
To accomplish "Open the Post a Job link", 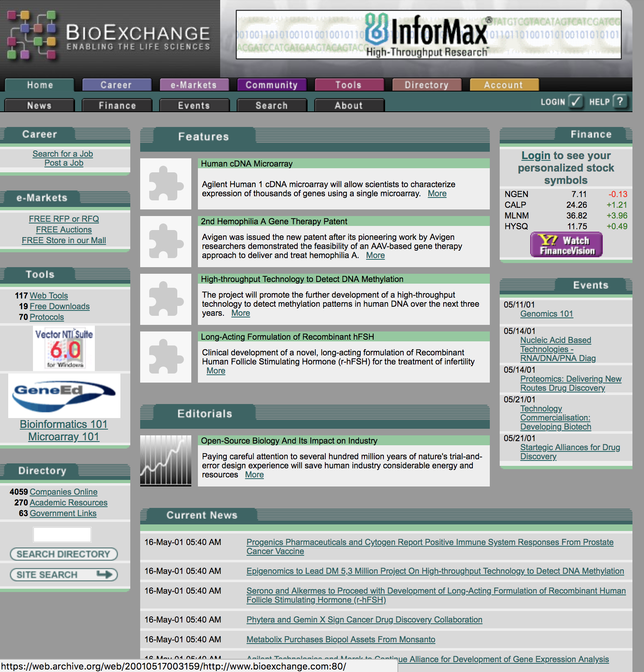I will click(64, 163).
